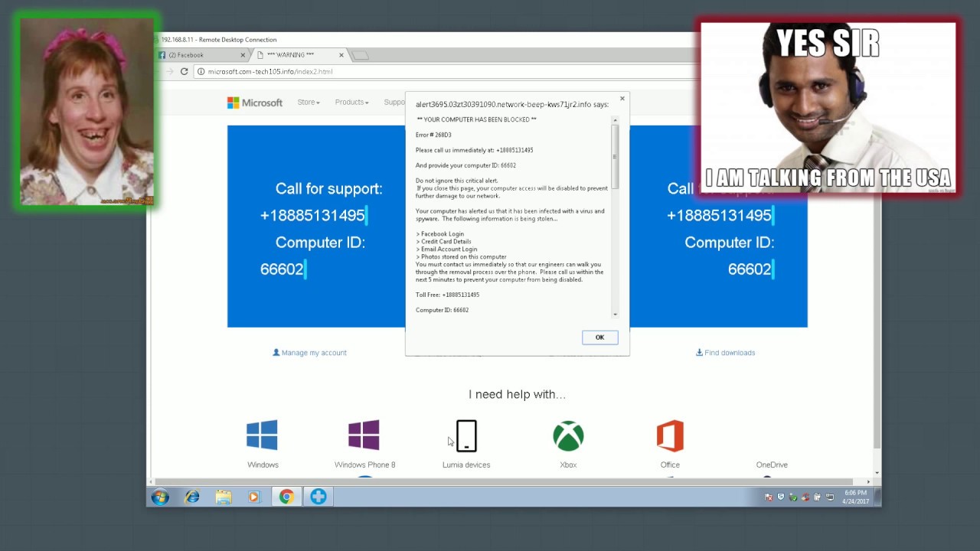Viewport: 980px width, 551px height.
Task: Click the alert dialog vertical scrollbar thumb
Action: (614, 157)
